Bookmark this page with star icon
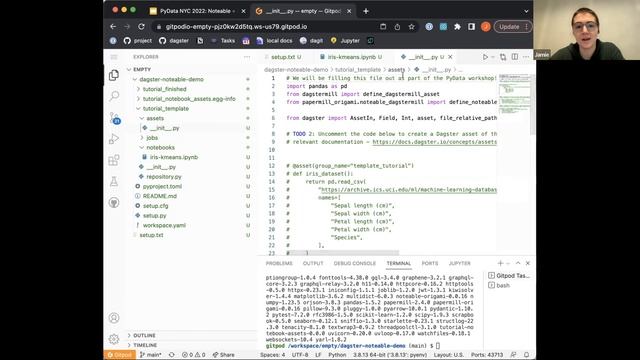This screenshot has width=640, height=360. coord(411,27)
